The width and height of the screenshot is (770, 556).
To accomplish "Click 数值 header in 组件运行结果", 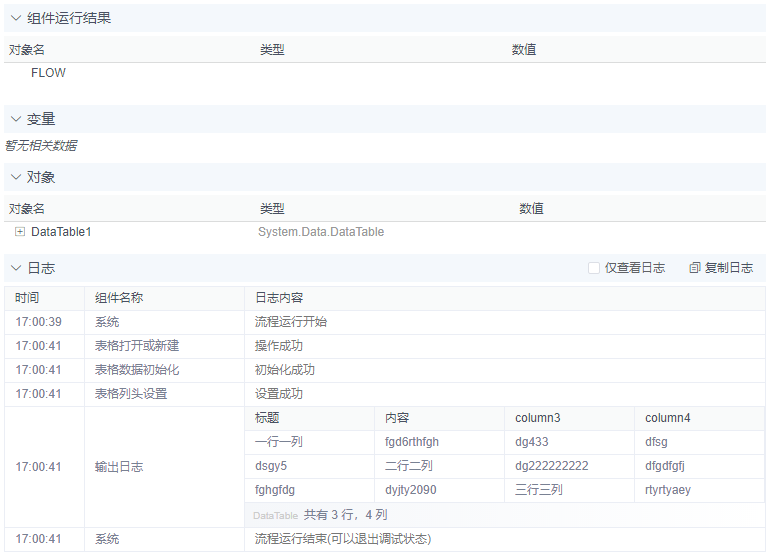I will coord(523,50).
